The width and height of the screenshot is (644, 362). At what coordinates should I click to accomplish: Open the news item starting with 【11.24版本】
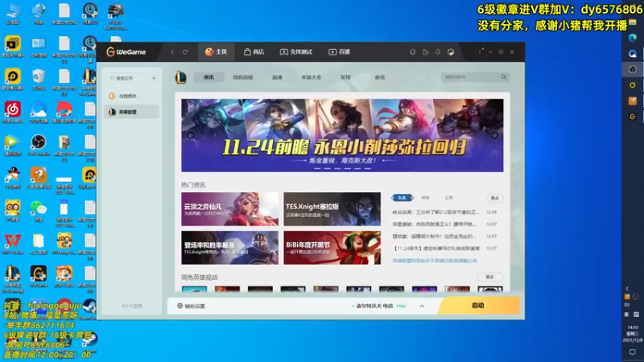point(436,249)
